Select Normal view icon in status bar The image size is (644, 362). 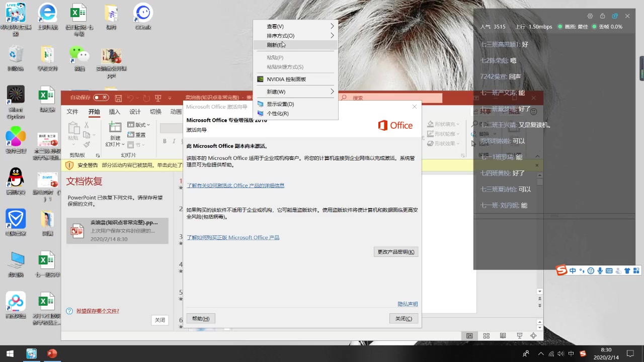(x=469, y=336)
